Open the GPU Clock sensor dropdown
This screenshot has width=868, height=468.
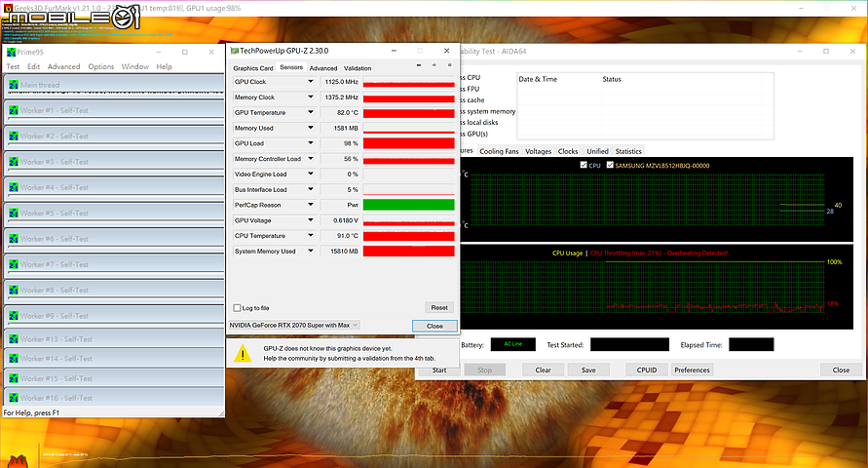pyautogui.click(x=311, y=82)
